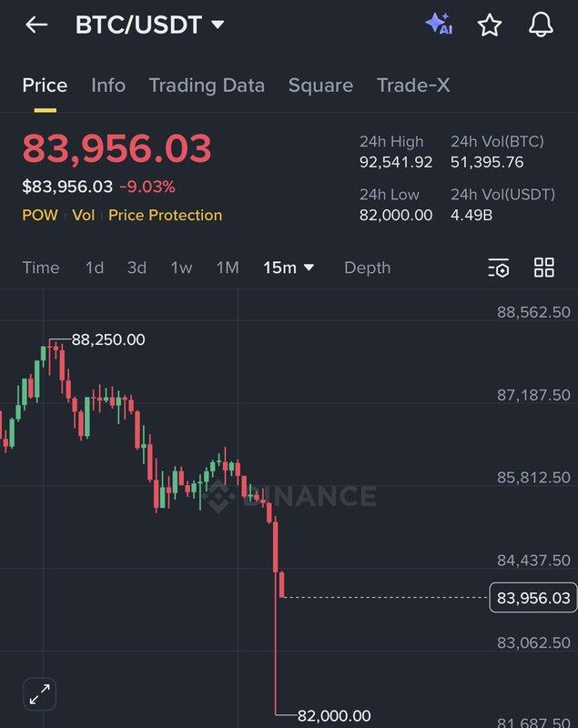Show the Depth chart view
Screen dimensions: 578x728
click(x=367, y=268)
